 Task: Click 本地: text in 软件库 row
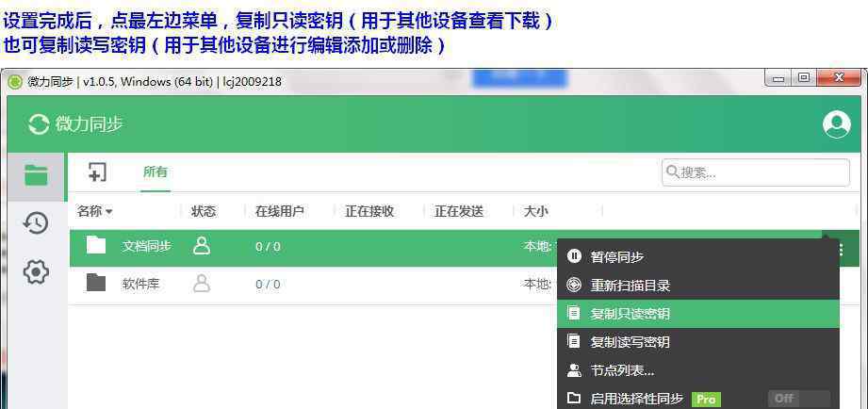coord(538,285)
